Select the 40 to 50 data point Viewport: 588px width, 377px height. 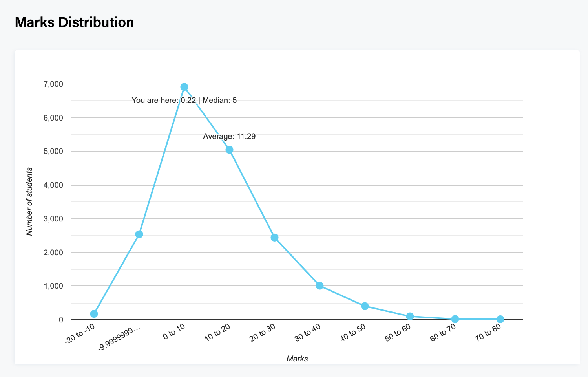pos(365,306)
